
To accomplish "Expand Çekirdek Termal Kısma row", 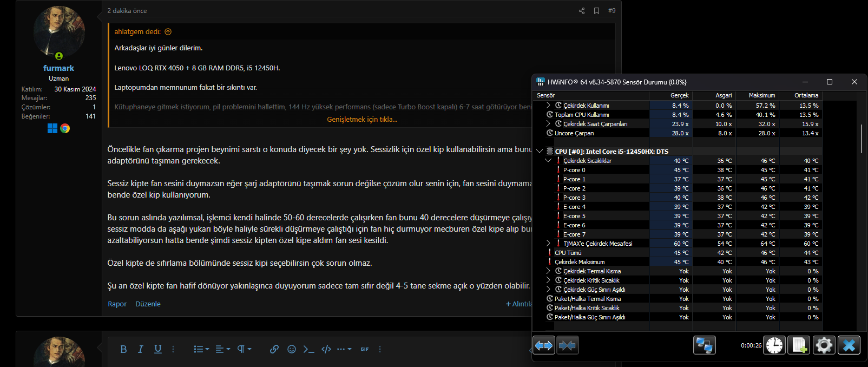I will click(x=548, y=271).
